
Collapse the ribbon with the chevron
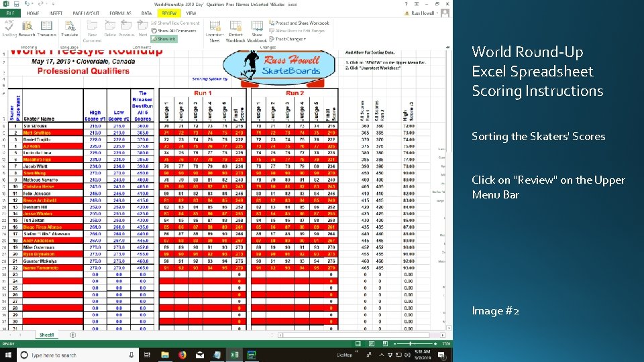click(447, 47)
